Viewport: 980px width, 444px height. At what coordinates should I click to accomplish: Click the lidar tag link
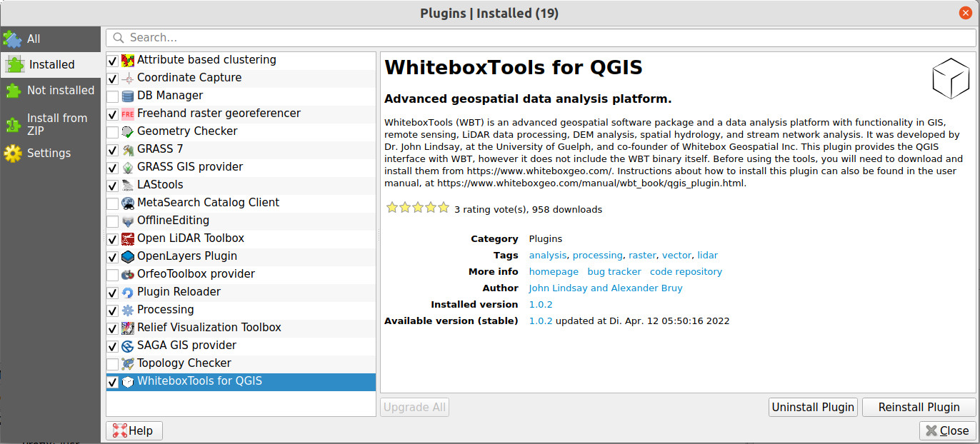pyautogui.click(x=707, y=255)
